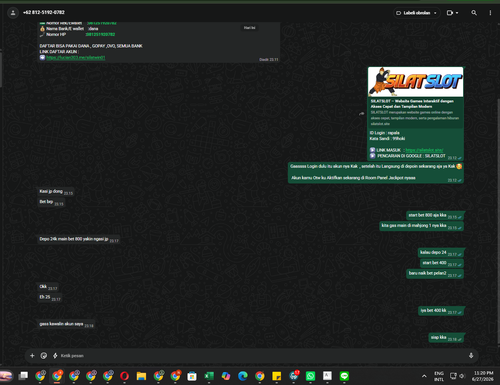Select 'baru naik bet pelan2' message

[435, 273]
